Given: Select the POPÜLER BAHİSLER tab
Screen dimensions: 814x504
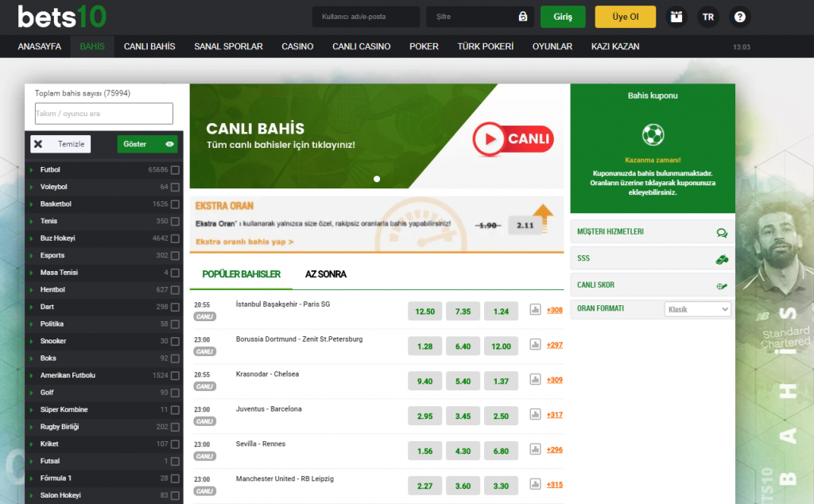Looking at the screenshot, I should [242, 274].
